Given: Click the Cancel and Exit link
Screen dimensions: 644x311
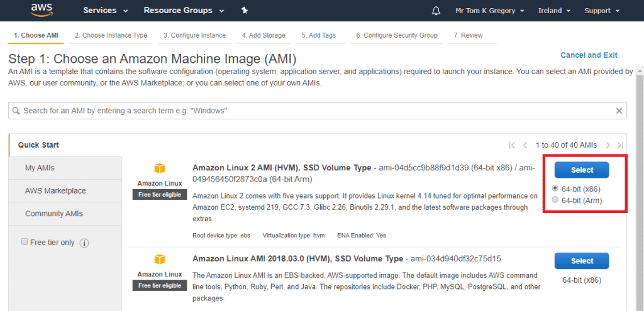Looking at the screenshot, I should 589,55.
